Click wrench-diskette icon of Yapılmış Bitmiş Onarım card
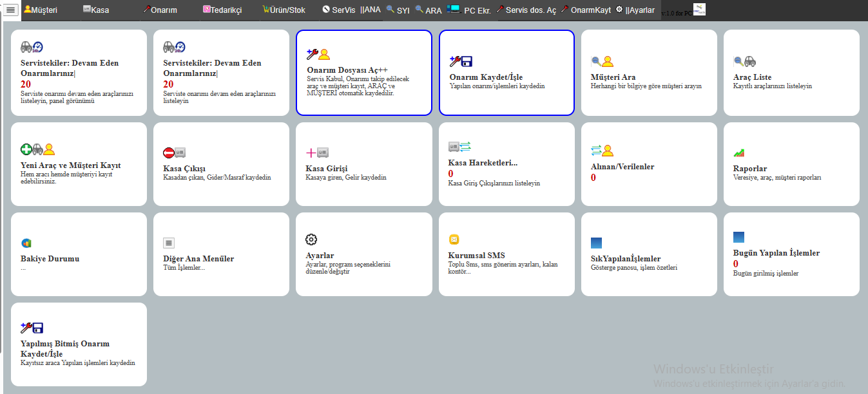This screenshot has height=394, width=868. (x=32, y=328)
